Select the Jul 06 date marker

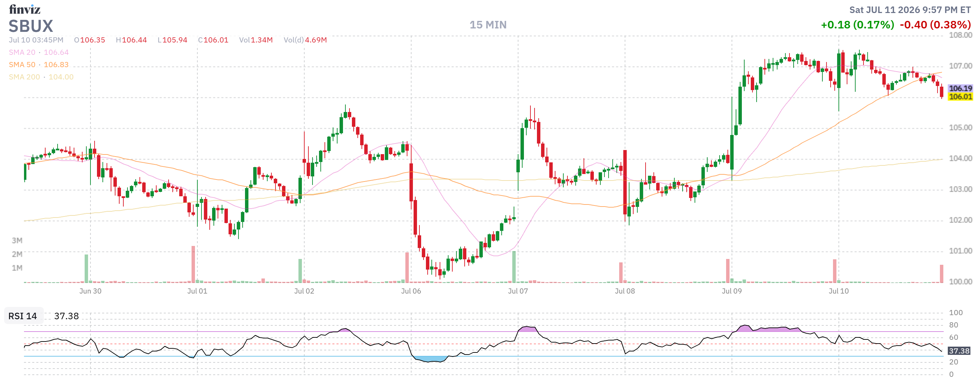411,291
